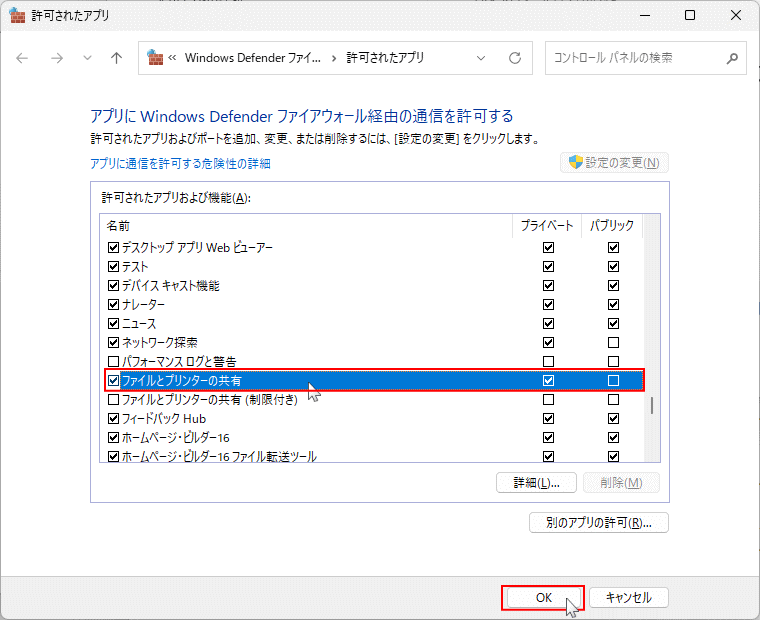The height and width of the screenshot is (620, 760).
Task: Expand the breadcrumb arrow after Windows Defender
Action: pyautogui.click(x=333, y=59)
